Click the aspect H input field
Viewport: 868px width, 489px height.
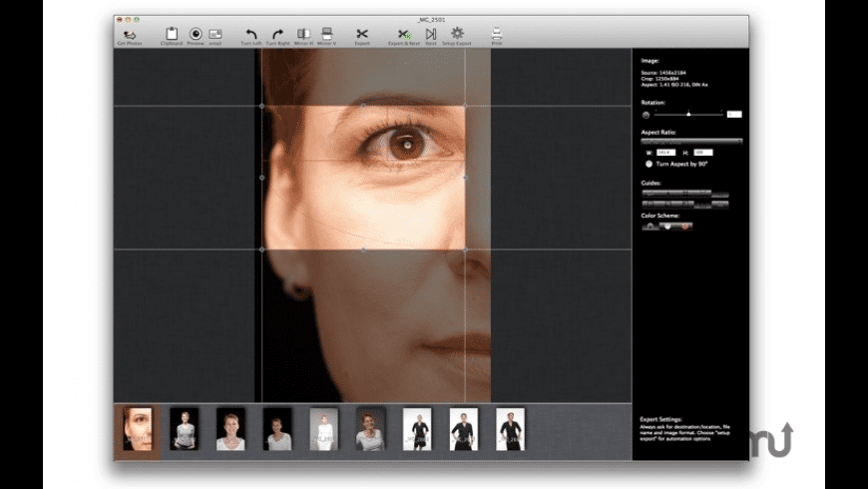click(x=703, y=153)
